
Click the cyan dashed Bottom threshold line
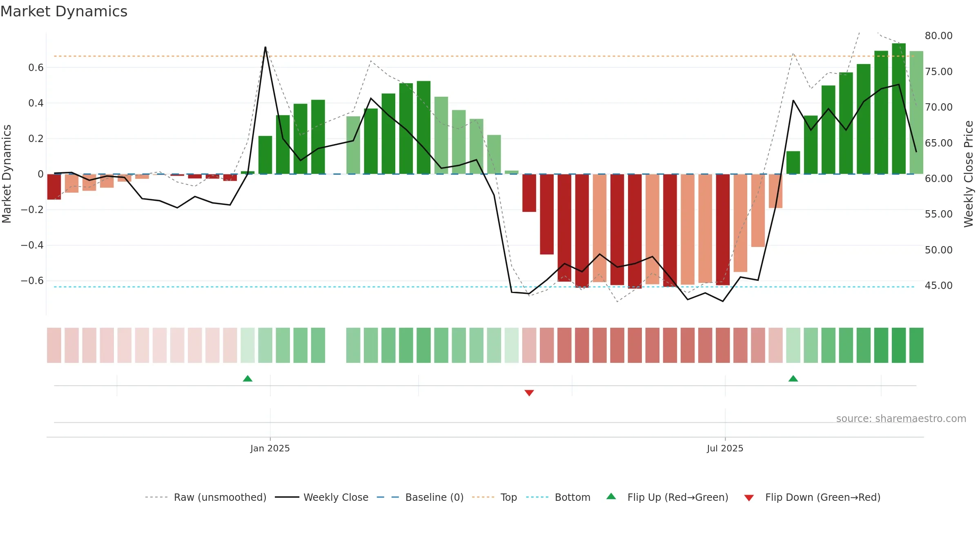(484, 287)
